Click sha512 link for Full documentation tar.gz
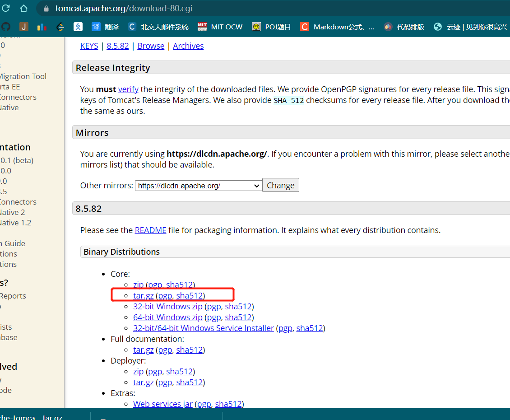 pos(190,350)
